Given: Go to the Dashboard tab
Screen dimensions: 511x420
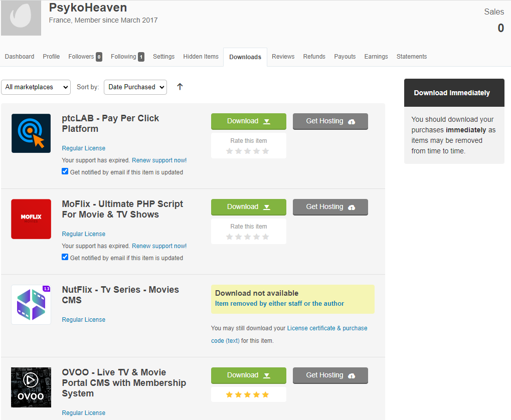Looking at the screenshot, I should (20, 56).
